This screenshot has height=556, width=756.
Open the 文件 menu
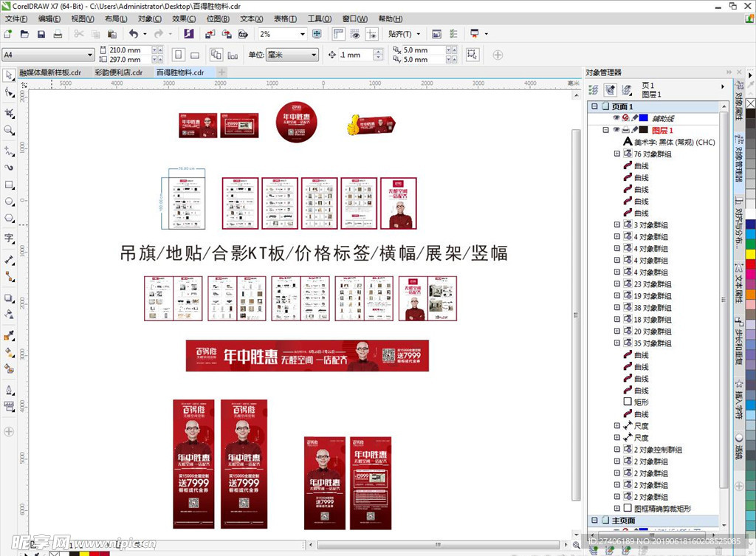click(x=16, y=18)
